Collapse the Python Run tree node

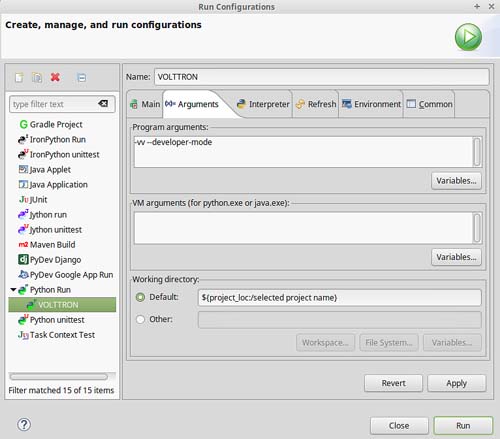(13, 290)
